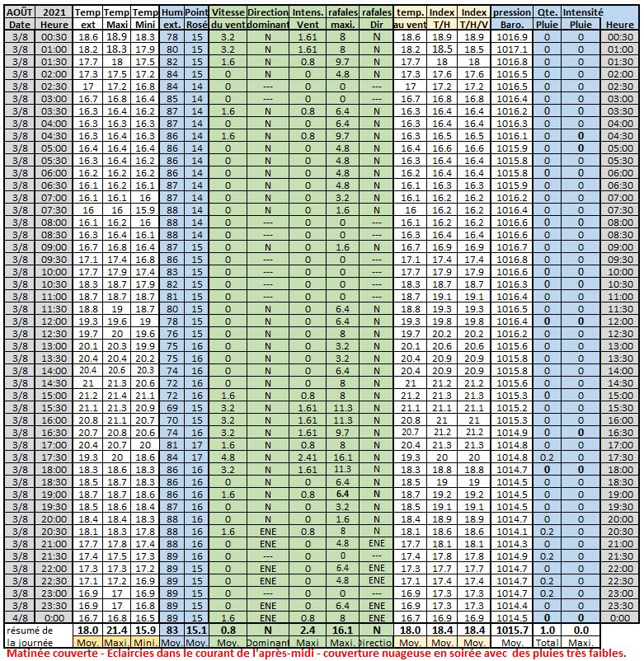Viewport: 644px width, 661px height.
Task: Select the 'Point Rosé' column header
Action: tap(196, 19)
